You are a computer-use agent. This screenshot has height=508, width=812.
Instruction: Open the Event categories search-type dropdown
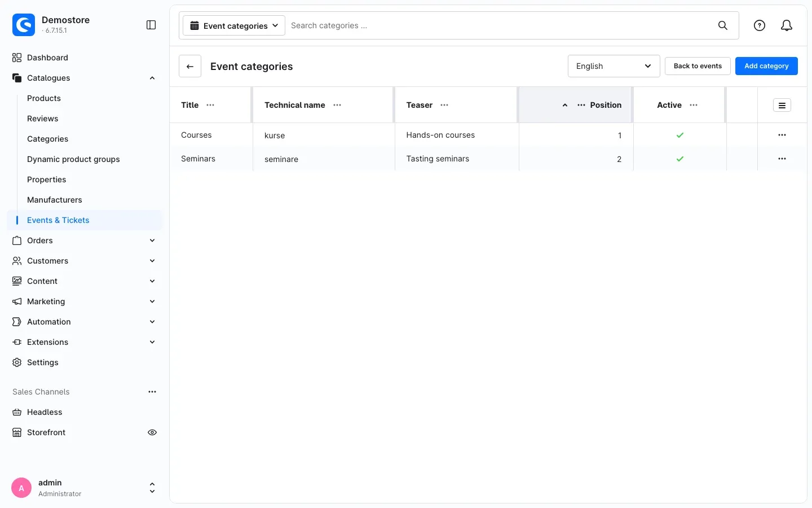234,25
